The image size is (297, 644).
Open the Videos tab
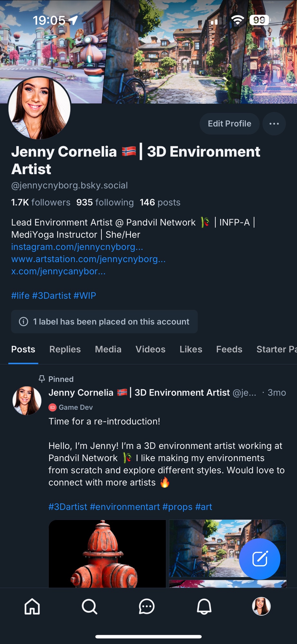click(x=150, y=349)
